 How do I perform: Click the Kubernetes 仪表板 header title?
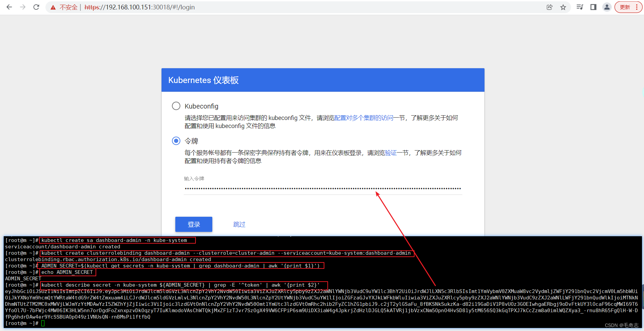point(203,80)
